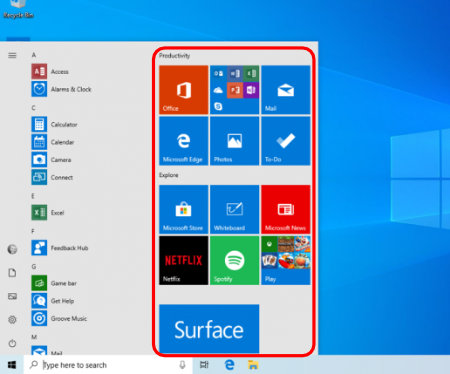
Task: Open Feedback Hub from the app list
Action: pyautogui.click(x=60, y=248)
